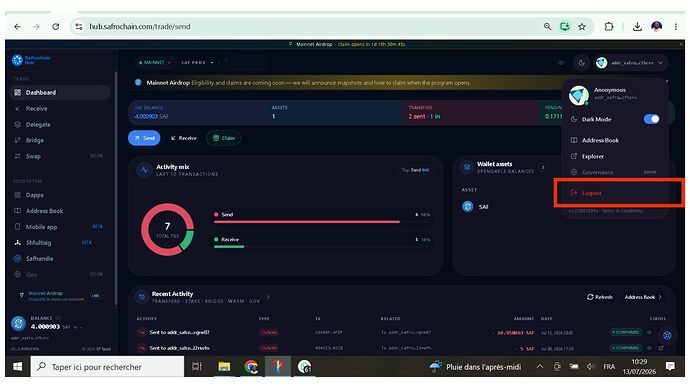Screen dimensions: 690x388
Task: Toggle balance visibility eye icon in header
Action: point(561,63)
